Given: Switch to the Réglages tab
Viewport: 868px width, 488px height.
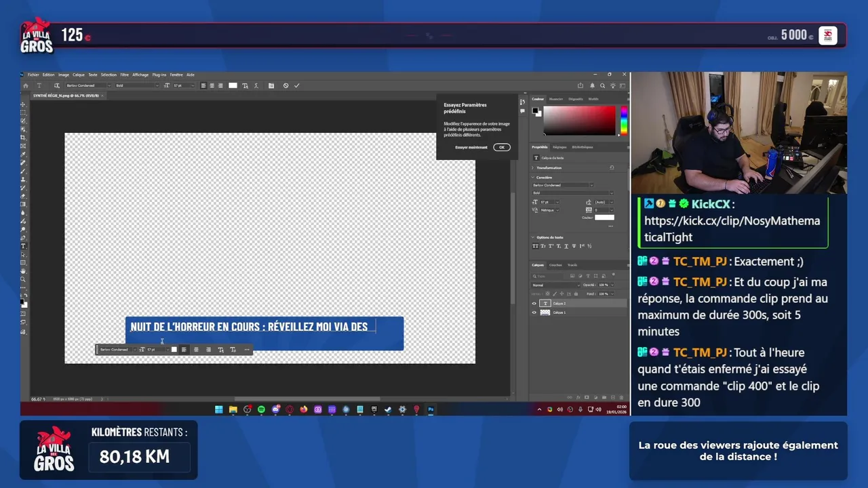Looking at the screenshot, I should coord(559,147).
